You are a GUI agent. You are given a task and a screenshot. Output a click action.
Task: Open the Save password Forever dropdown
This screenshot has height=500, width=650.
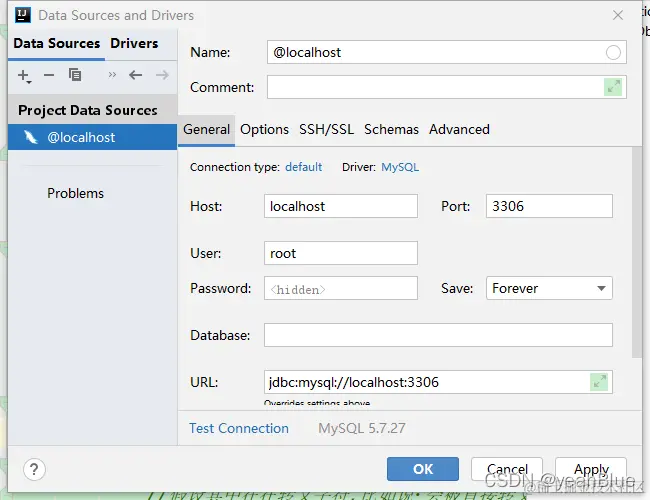point(549,288)
